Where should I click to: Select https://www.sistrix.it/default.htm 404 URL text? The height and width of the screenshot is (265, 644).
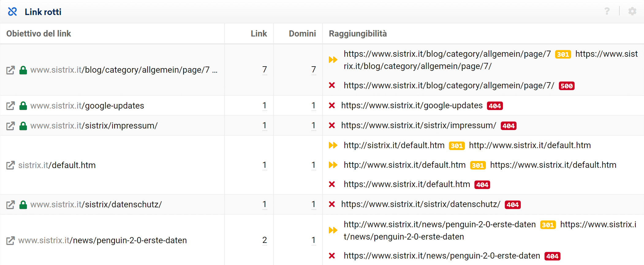[407, 184]
